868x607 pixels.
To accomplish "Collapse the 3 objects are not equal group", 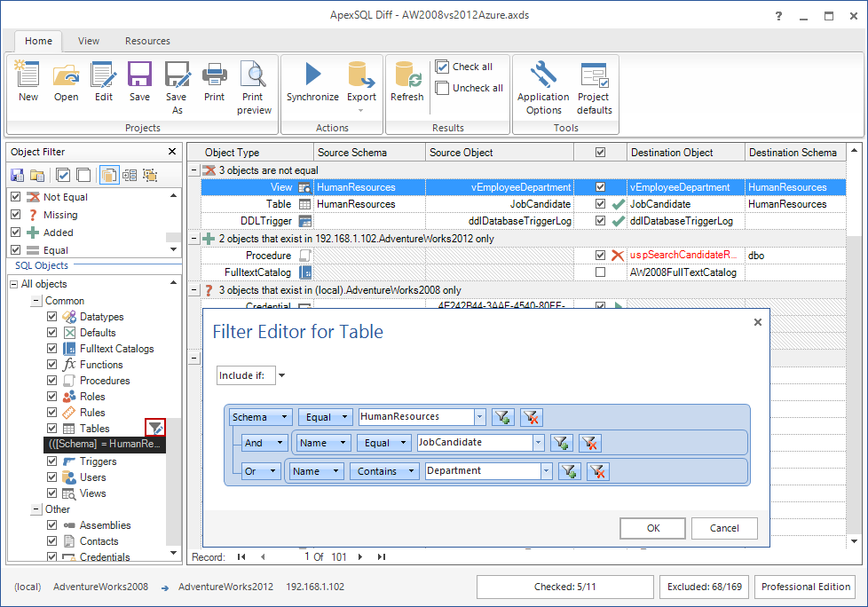I will 193,169.
